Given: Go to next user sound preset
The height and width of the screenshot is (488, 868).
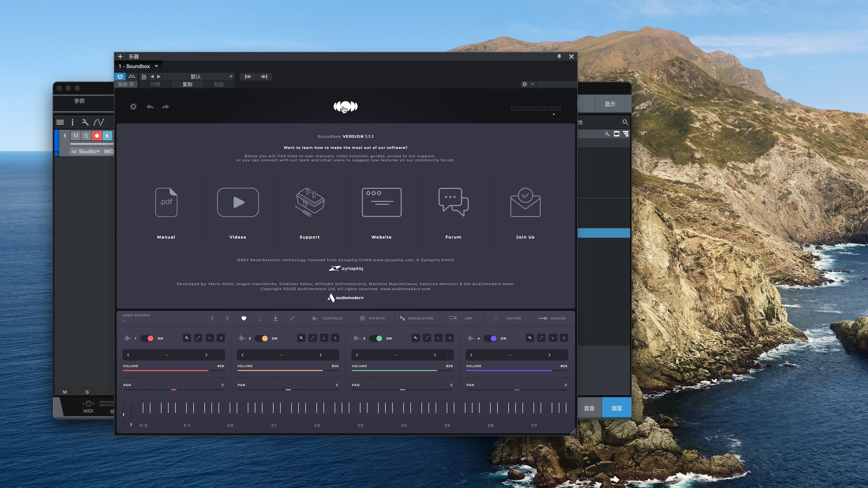Looking at the screenshot, I should click(227, 319).
